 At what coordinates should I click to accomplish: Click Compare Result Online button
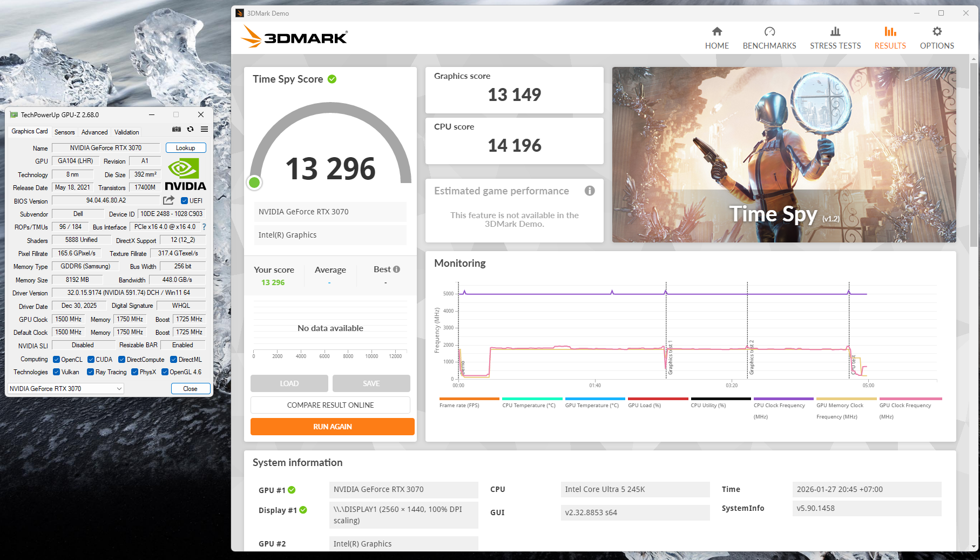[x=330, y=405]
